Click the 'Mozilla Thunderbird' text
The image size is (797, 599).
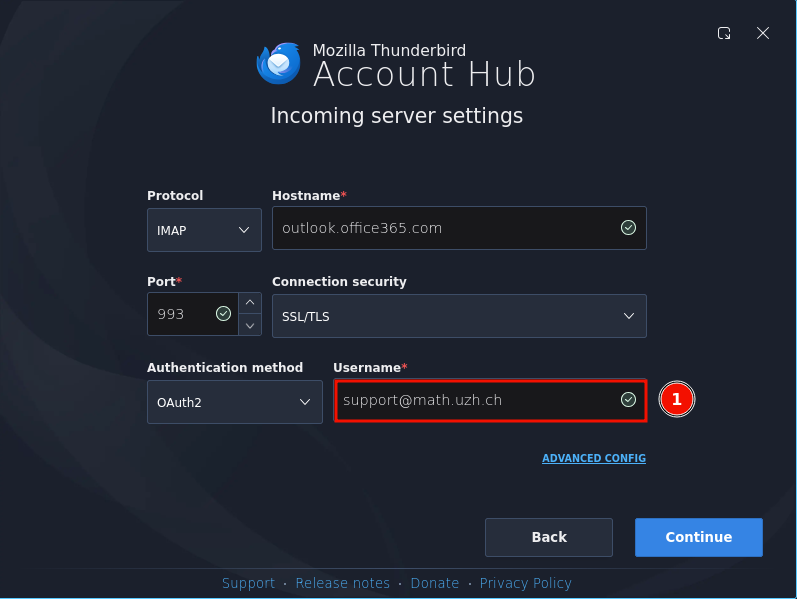coord(389,50)
